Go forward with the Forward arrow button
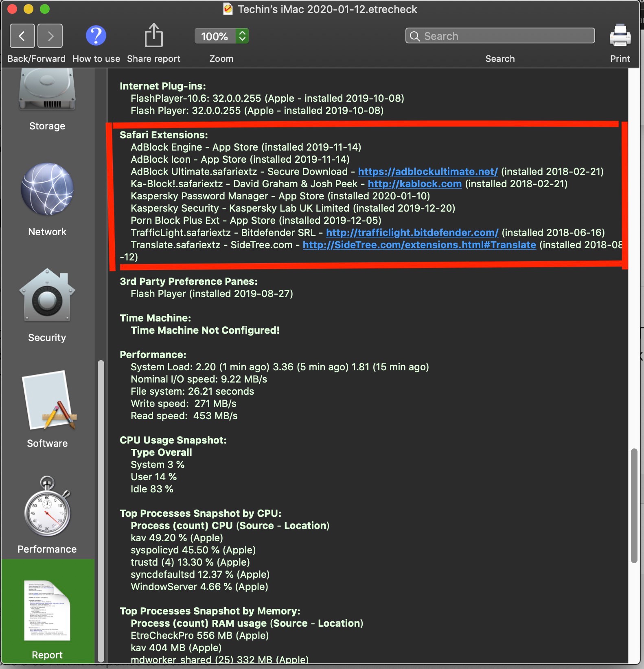The height and width of the screenshot is (669, 644). pos(50,36)
